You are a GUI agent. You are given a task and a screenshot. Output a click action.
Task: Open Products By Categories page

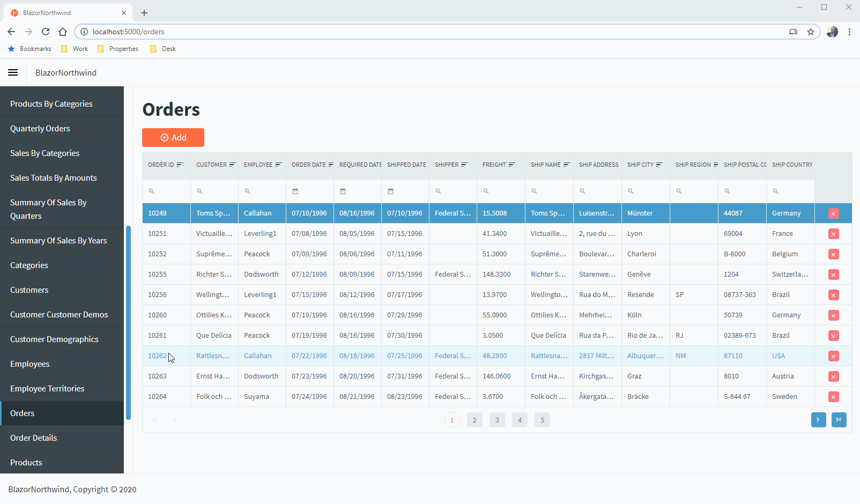pyautogui.click(x=62, y=104)
